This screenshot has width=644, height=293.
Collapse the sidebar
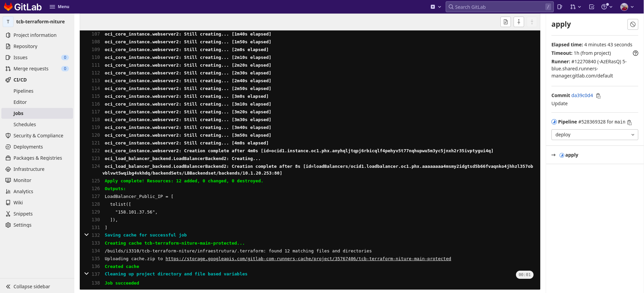28,287
